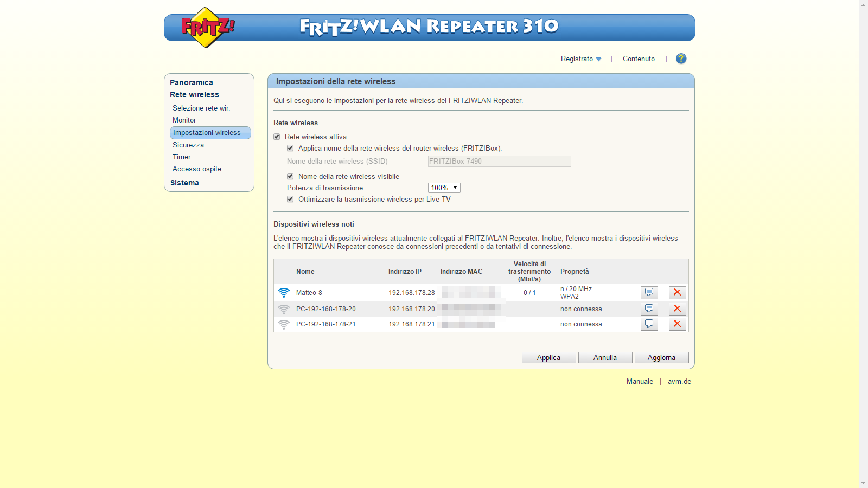The height and width of the screenshot is (488, 868).
Task: Click the SSID name input field
Action: click(499, 162)
